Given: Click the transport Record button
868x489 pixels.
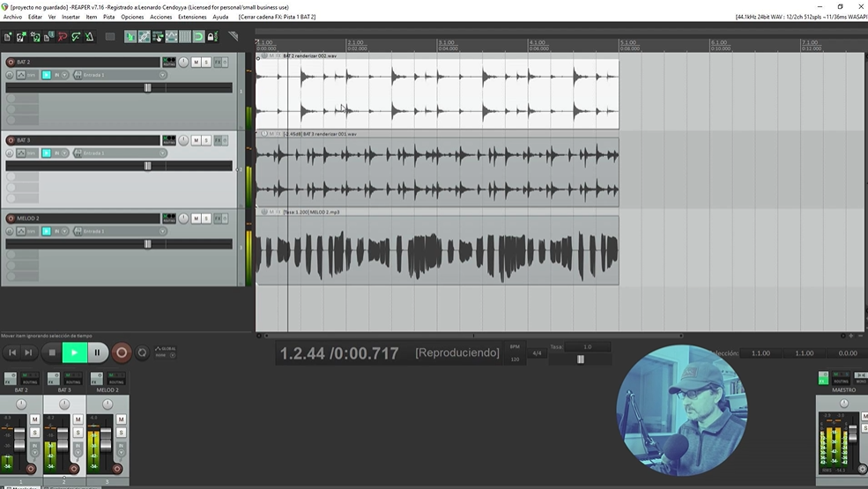Looking at the screenshot, I should point(122,352).
